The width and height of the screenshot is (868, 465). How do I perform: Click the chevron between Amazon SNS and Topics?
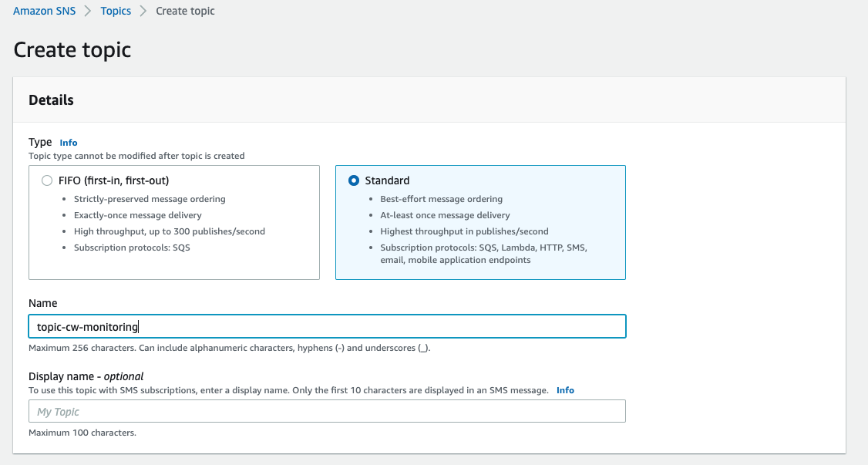[89, 11]
